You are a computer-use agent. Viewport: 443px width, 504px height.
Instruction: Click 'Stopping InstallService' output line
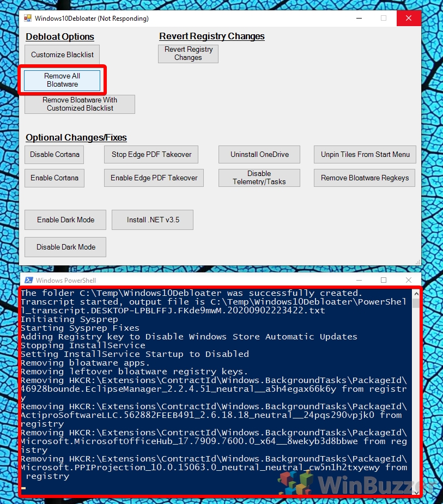83,345
